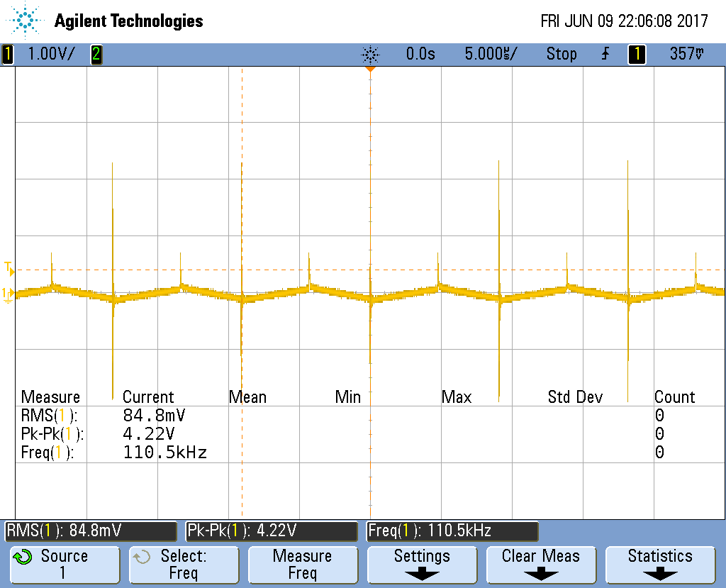Click the Stop run status label
The image size is (726, 588).
click(562, 54)
